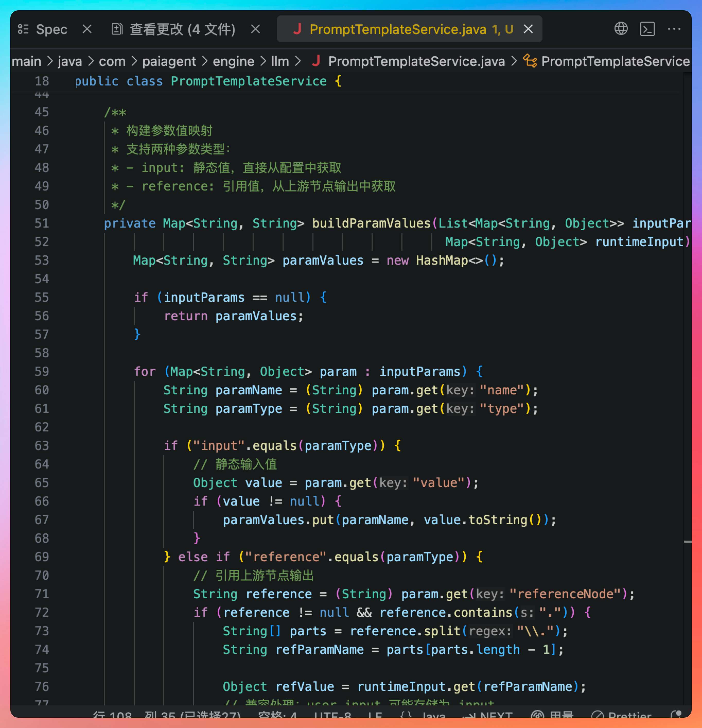Click the globe icon in editor toolbar

pyautogui.click(x=621, y=29)
